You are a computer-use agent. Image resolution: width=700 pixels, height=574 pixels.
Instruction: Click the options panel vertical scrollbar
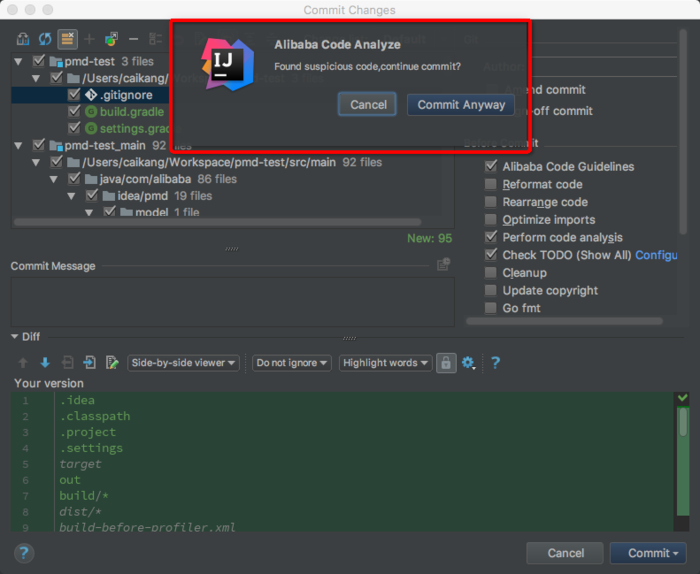[x=683, y=132]
